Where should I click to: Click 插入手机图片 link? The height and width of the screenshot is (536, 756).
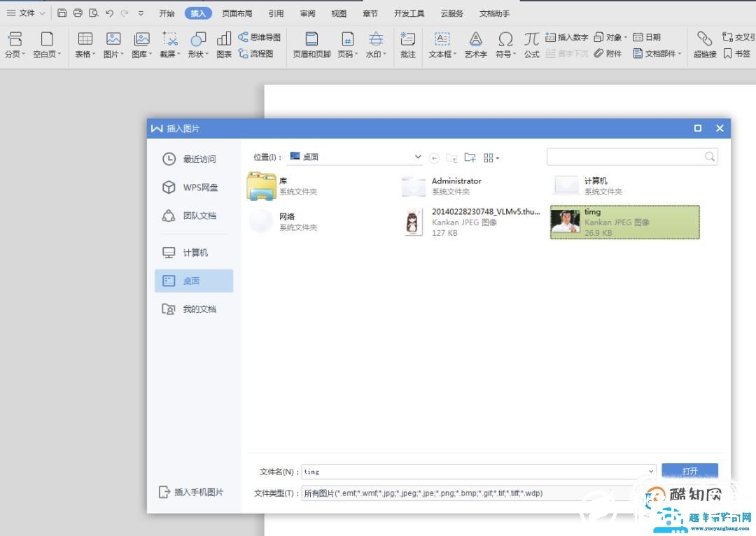point(191,492)
